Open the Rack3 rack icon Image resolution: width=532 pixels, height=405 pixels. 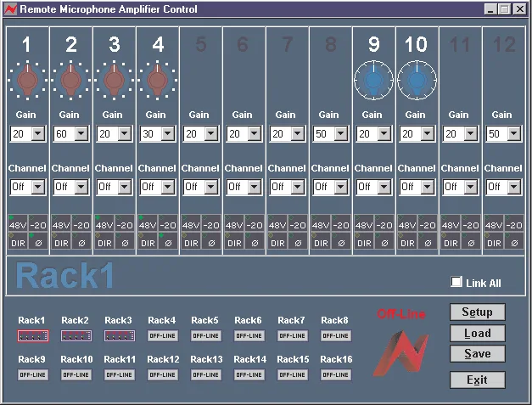pyautogui.click(x=120, y=335)
